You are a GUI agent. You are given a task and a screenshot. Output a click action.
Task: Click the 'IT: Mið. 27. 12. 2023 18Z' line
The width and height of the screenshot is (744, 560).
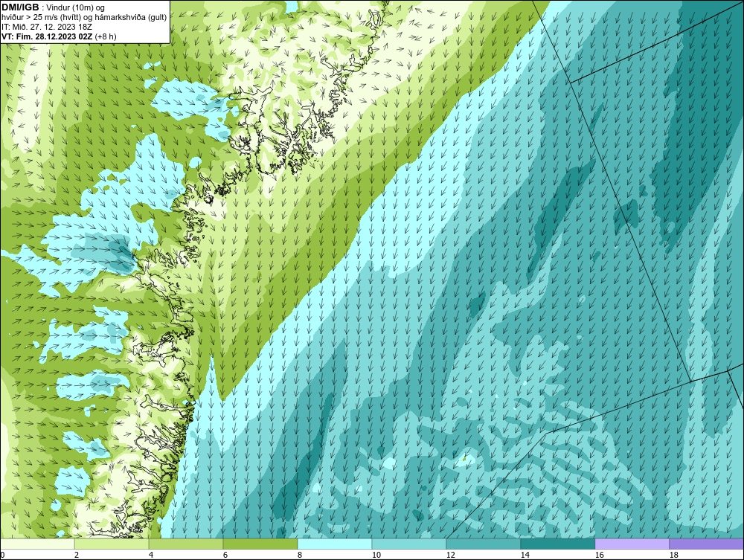click(47, 27)
